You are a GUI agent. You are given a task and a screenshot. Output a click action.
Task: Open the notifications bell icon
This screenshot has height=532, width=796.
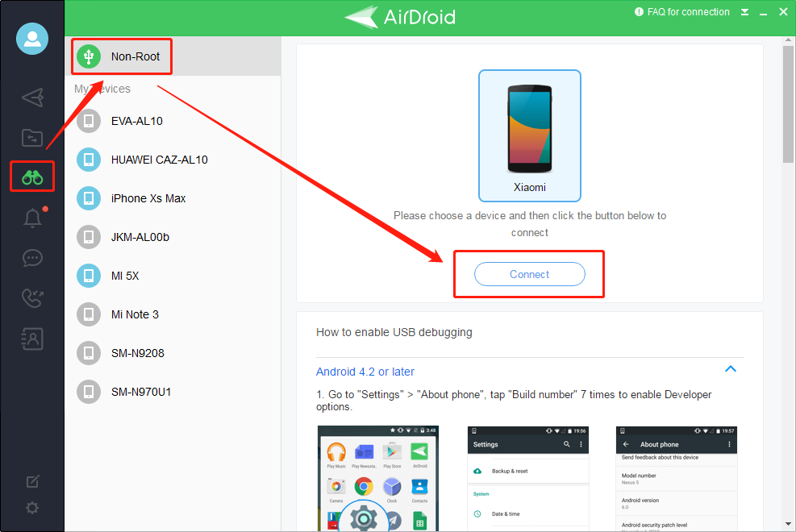coord(32,218)
